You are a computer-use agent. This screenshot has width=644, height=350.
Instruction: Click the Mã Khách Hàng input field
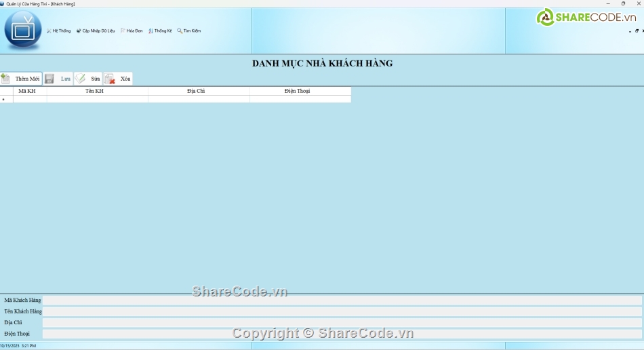click(x=342, y=300)
